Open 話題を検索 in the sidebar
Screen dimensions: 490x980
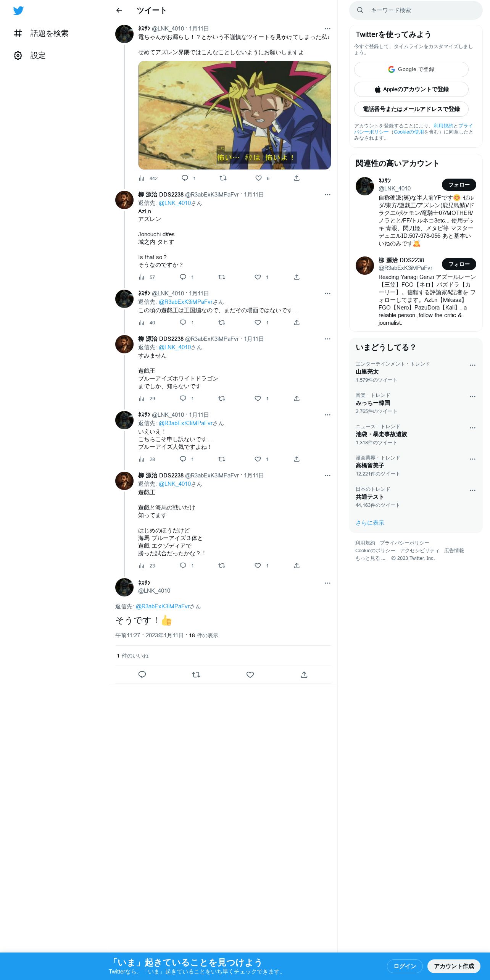[x=41, y=34]
